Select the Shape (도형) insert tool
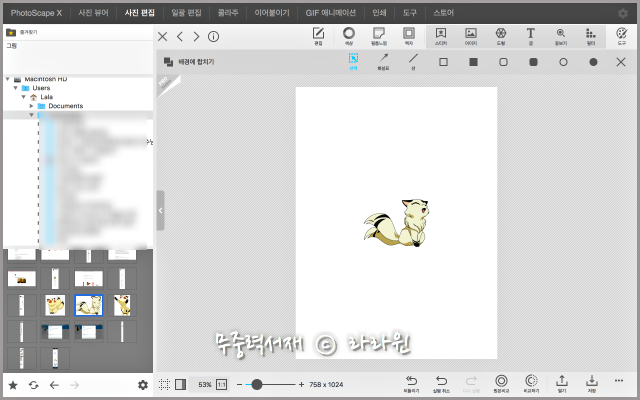 (x=501, y=36)
